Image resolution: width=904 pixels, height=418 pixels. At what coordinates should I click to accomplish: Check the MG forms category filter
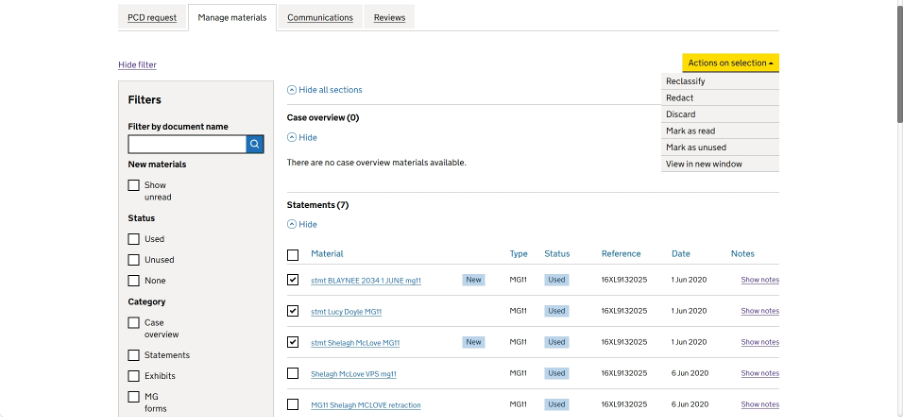tap(134, 397)
